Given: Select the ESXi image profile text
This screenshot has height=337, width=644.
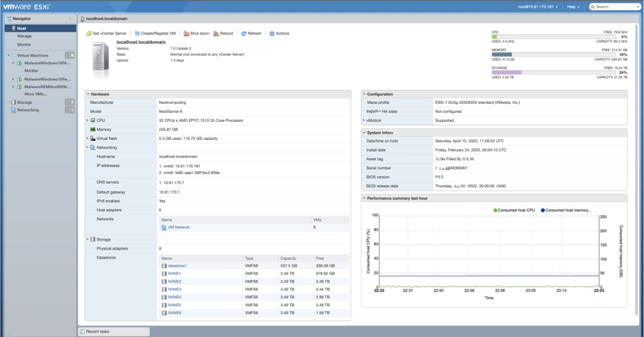Looking at the screenshot, I should (x=477, y=103).
